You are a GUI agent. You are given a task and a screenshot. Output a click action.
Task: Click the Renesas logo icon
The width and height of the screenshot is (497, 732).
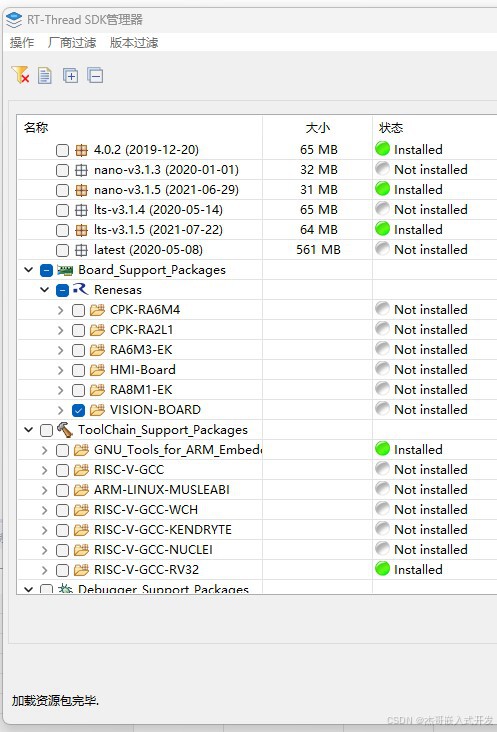[81, 289]
